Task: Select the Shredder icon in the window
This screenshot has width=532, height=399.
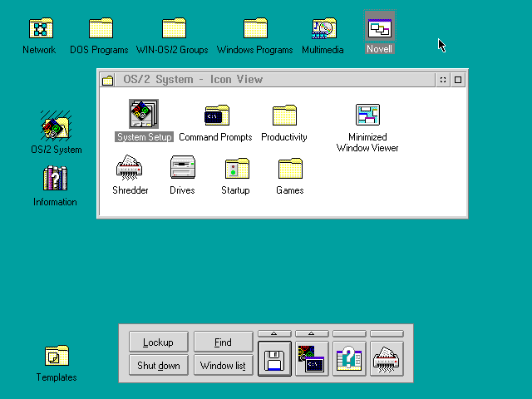Action: pos(129,167)
